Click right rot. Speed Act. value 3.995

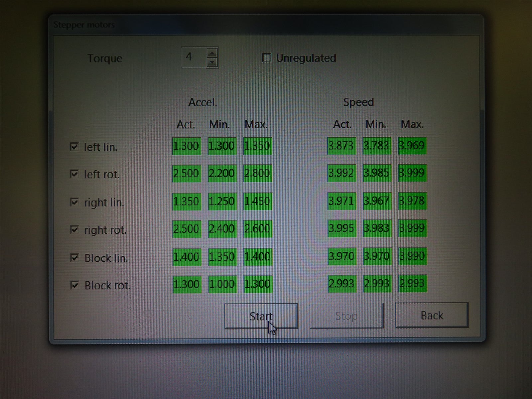tap(341, 228)
